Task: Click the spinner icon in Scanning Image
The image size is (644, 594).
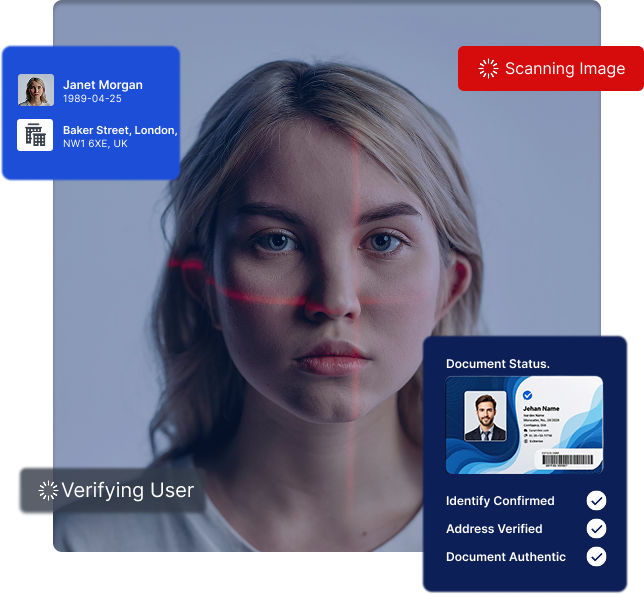Action: (488, 69)
